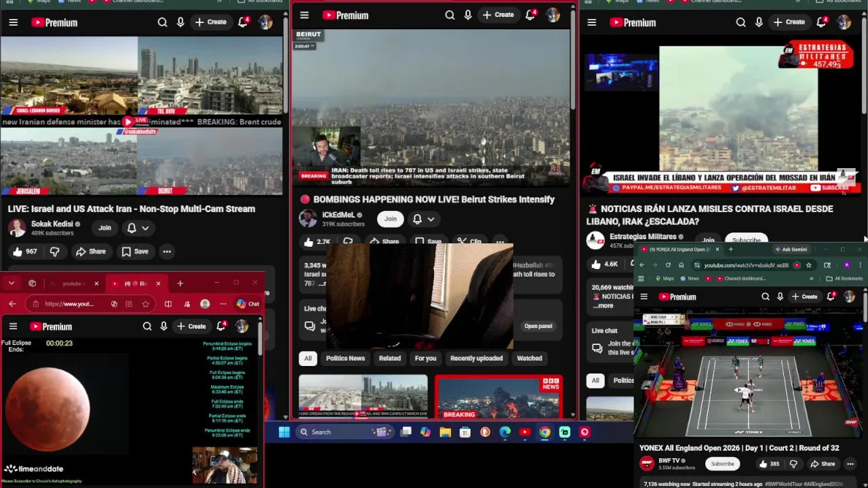This screenshot has height=488, width=868.
Task: Open Copilot Chat in the Edge toolbar
Action: click(x=248, y=304)
